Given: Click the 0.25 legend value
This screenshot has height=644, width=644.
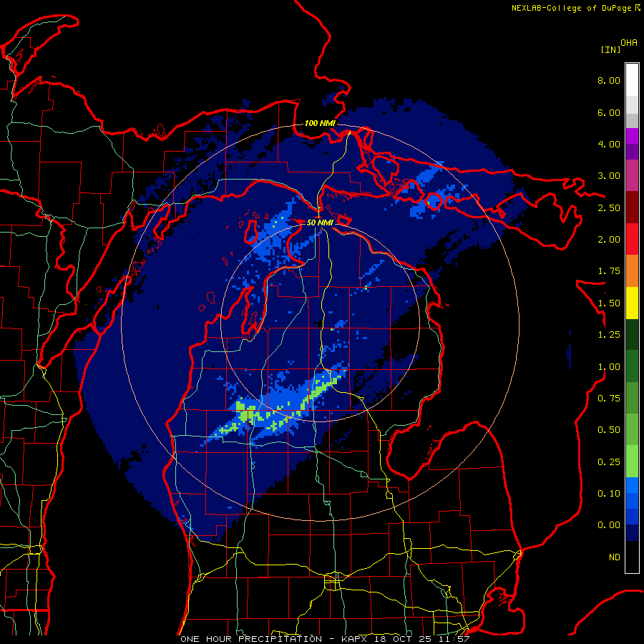Looking at the screenshot, I should [x=609, y=462].
